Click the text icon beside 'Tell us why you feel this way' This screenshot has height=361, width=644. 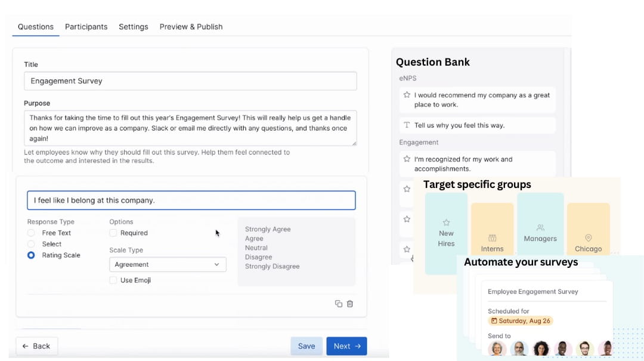(407, 125)
